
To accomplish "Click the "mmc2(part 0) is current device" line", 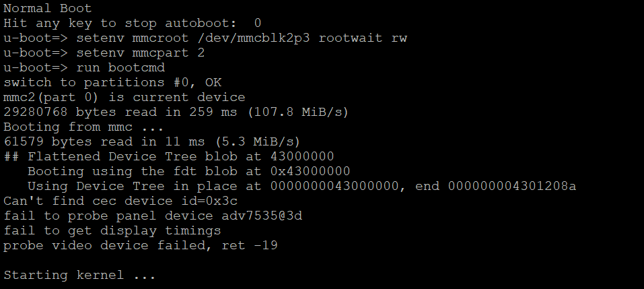I will click(124, 97).
